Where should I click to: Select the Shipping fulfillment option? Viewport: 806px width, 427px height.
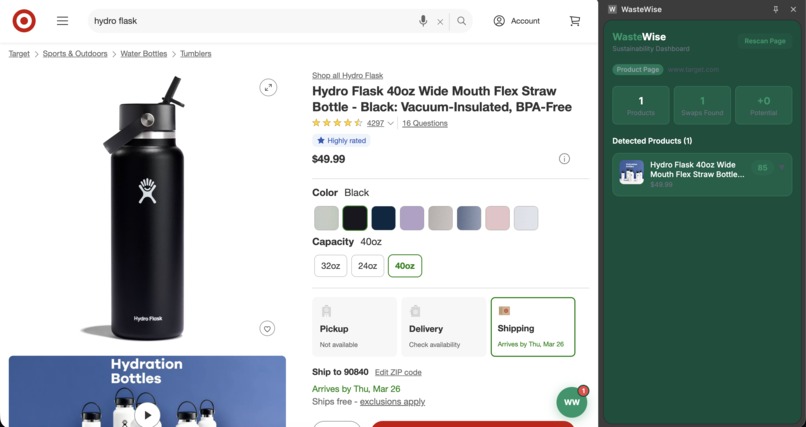[533, 327]
